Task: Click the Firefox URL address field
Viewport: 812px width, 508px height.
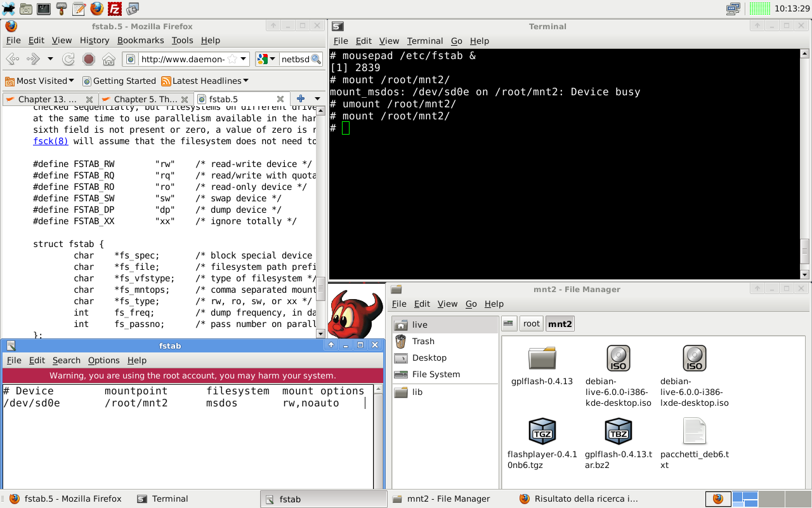Action: point(183,59)
